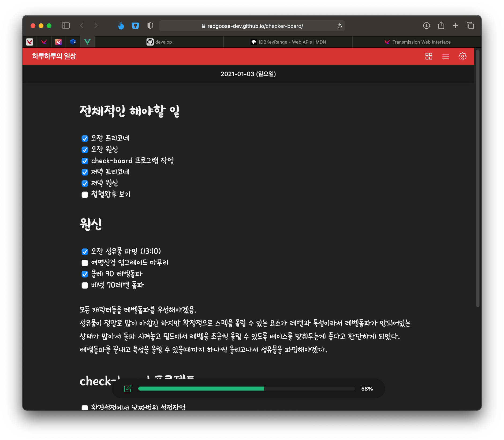
Task: Click the 하루하루의 일상 site title
Action: coord(54,56)
